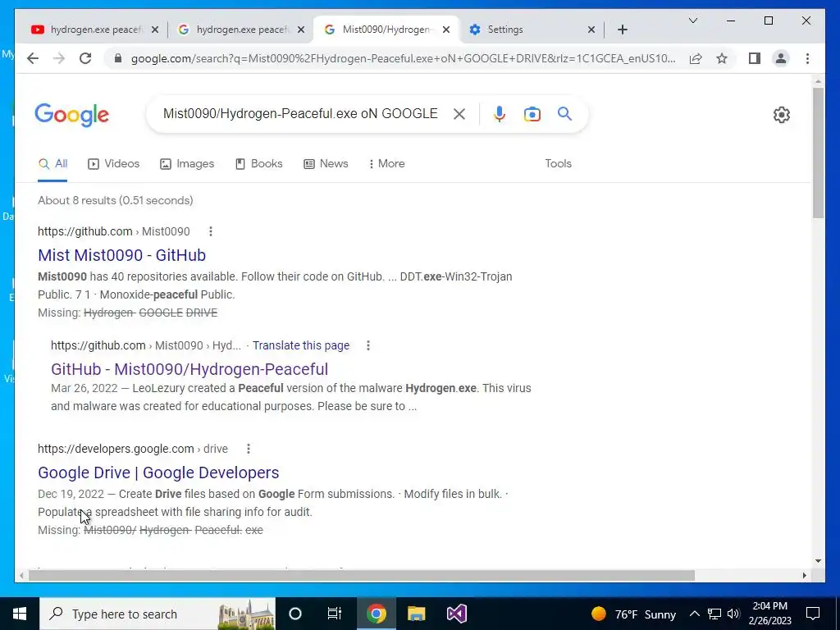840x630 pixels.
Task: Open the Mist Mist0090 - GitHub result
Action: [x=121, y=255]
